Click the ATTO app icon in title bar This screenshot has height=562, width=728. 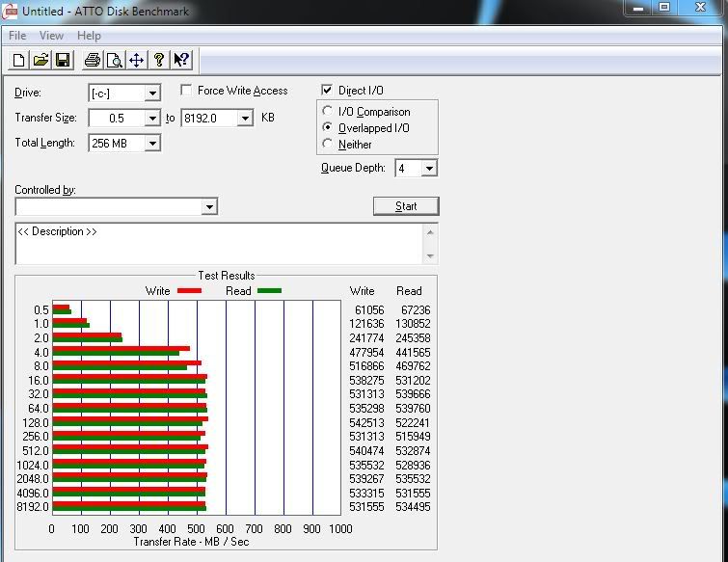pyautogui.click(x=10, y=12)
